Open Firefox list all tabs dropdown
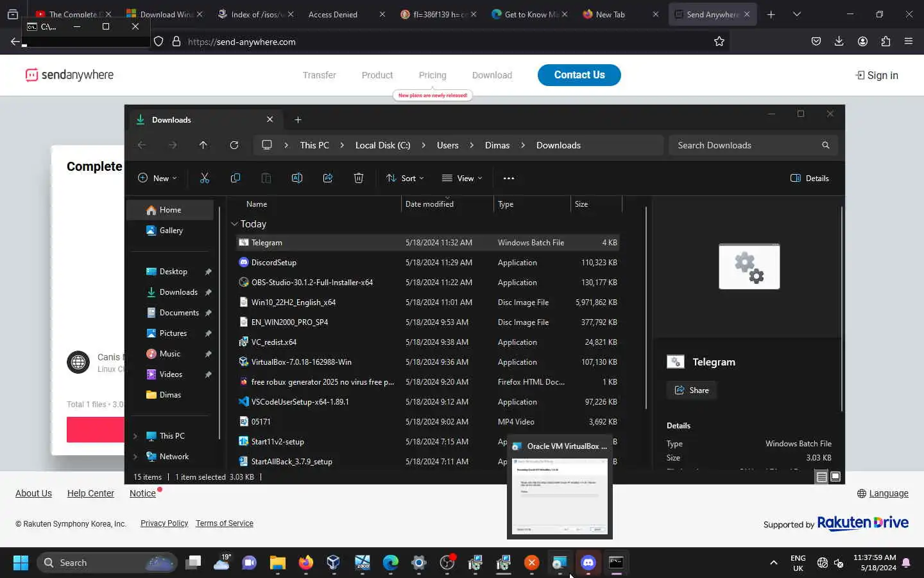The image size is (924, 578). 797,14
